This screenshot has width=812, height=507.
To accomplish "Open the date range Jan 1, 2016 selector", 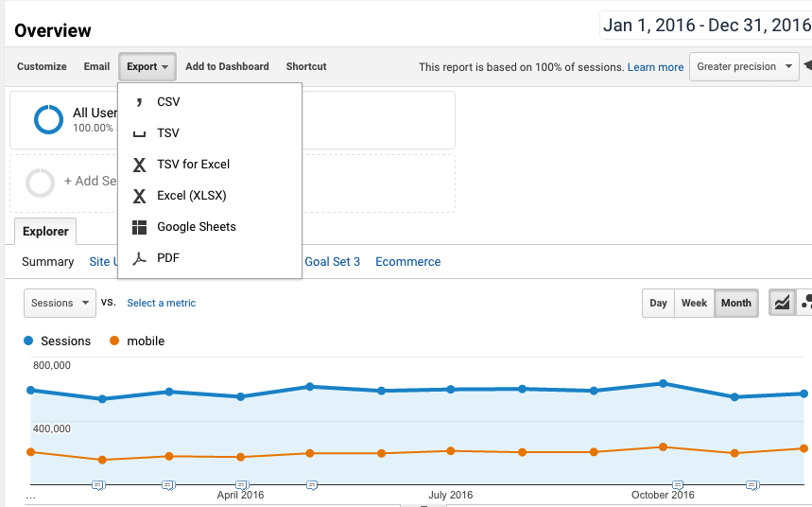I will pos(706,25).
